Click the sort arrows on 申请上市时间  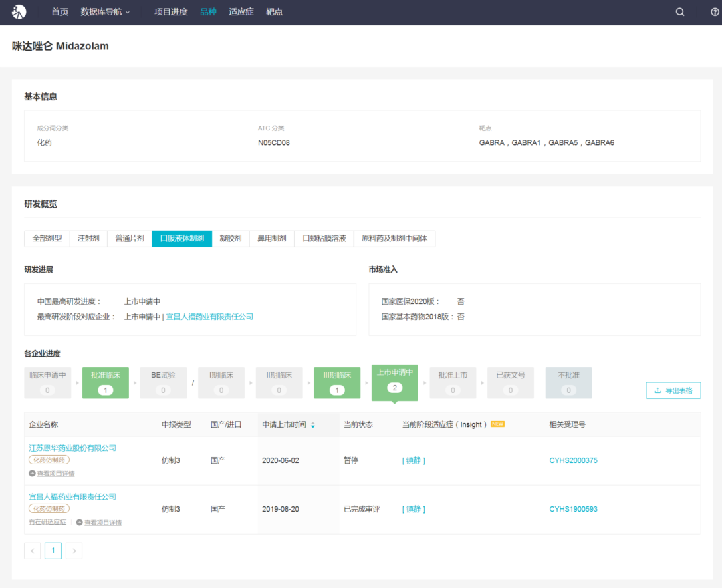(x=313, y=425)
